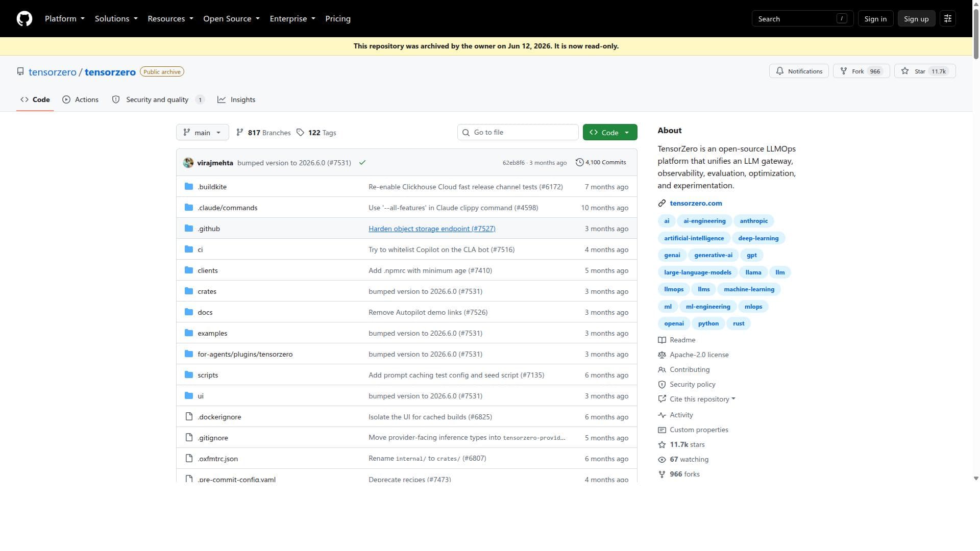Click the GitHub Octocat logo
The image size is (980, 551).
pos(24,19)
